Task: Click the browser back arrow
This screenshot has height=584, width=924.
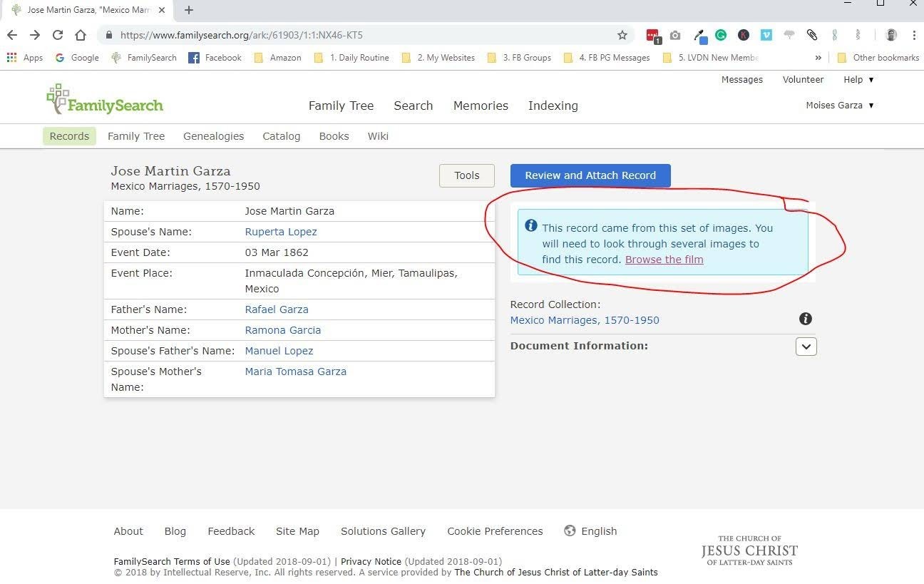Action: tap(12, 35)
